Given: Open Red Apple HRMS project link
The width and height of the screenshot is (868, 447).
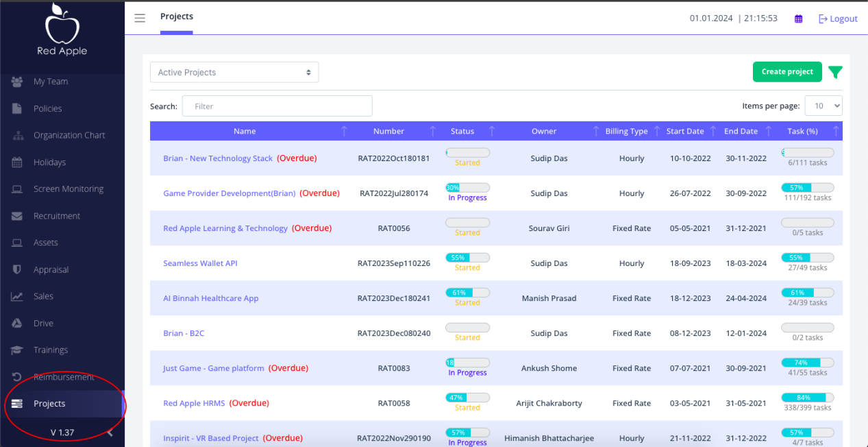Looking at the screenshot, I should click(x=194, y=403).
